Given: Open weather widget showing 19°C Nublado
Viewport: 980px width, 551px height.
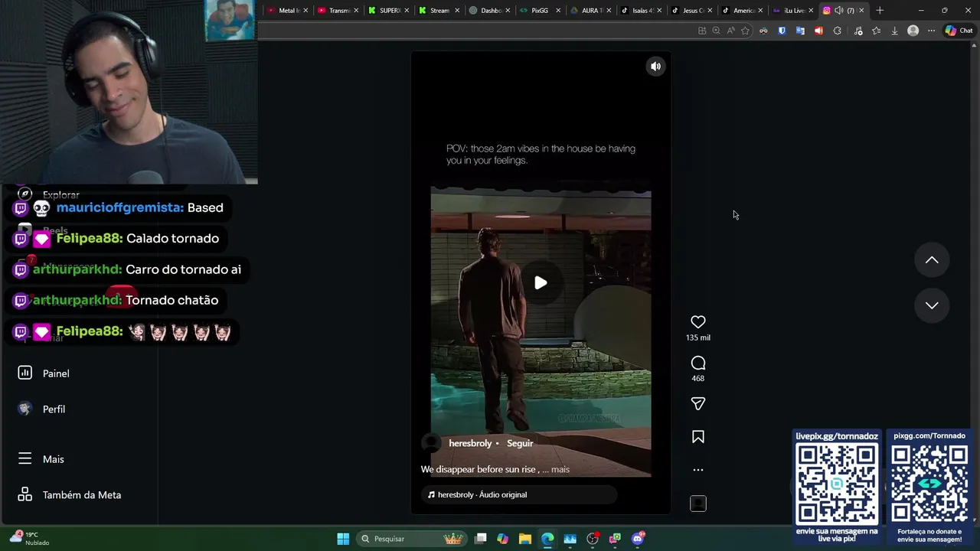Looking at the screenshot, I should tap(31, 539).
